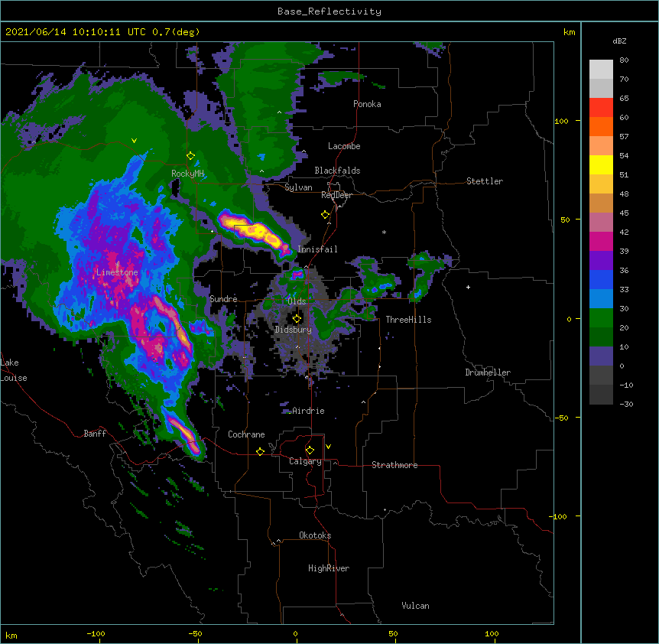Select the RockyMH label
Image resolution: width=659 pixels, height=644 pixels.
point(187,174)
